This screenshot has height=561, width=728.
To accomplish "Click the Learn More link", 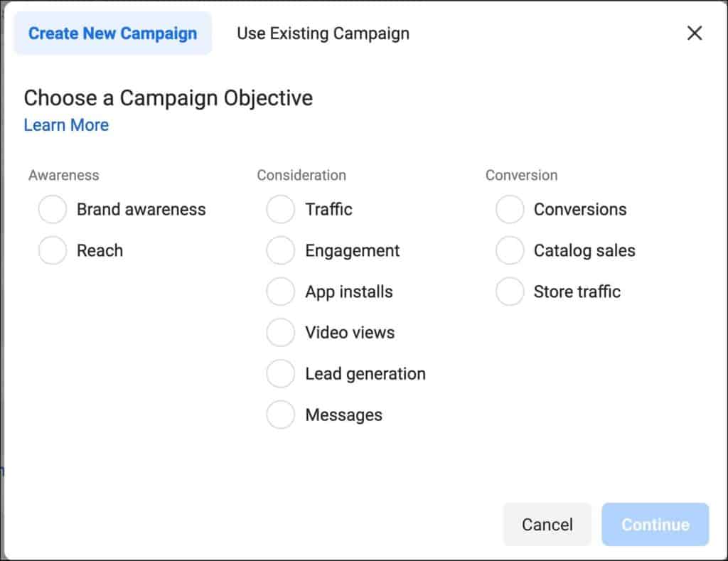I will 66,125.
